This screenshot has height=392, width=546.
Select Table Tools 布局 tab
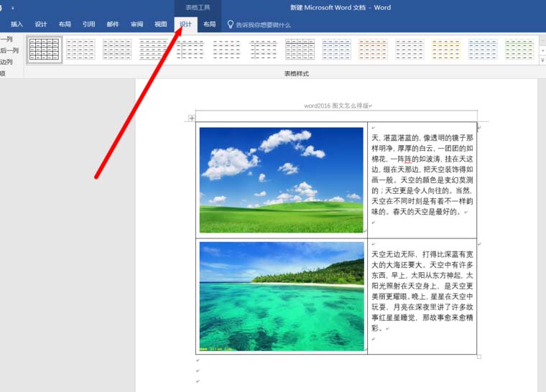[x=209, y=24]
